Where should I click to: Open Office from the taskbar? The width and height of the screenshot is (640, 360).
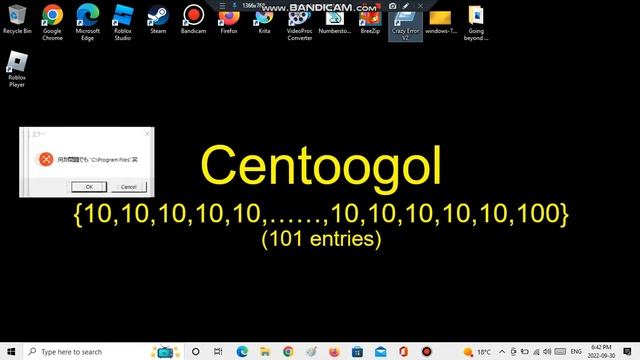click(403, 351)
